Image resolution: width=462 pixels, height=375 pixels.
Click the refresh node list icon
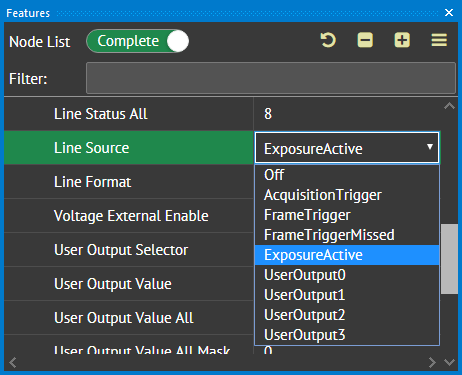(328, 41)
